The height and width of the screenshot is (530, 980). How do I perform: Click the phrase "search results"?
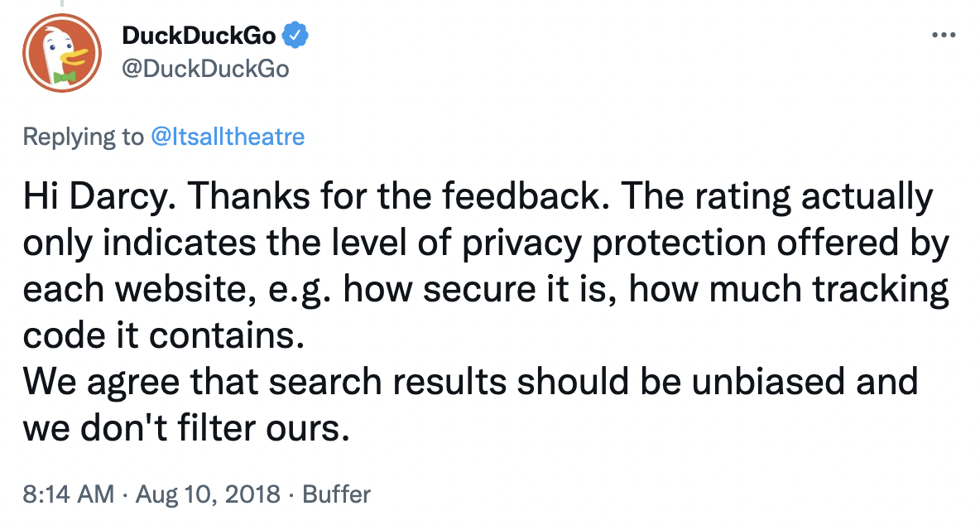387,382
